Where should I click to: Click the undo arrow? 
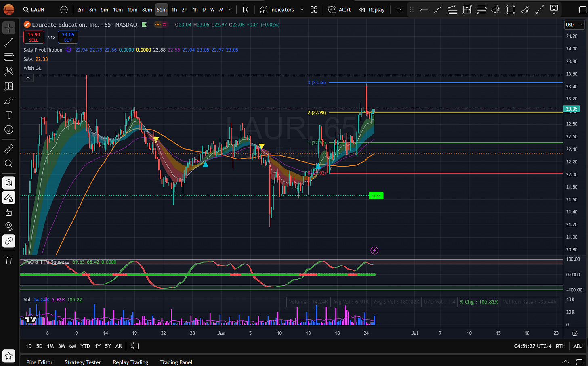coord(399,10)
